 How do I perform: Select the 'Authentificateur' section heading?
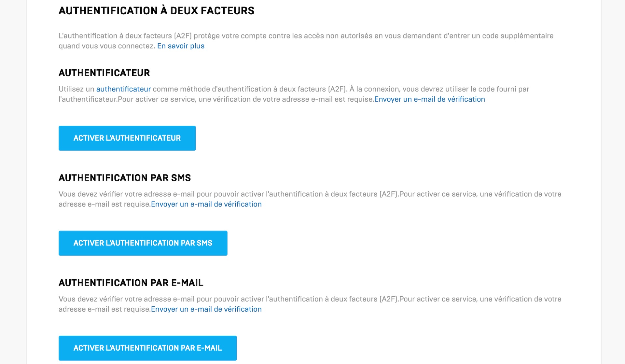coord(104,73)
